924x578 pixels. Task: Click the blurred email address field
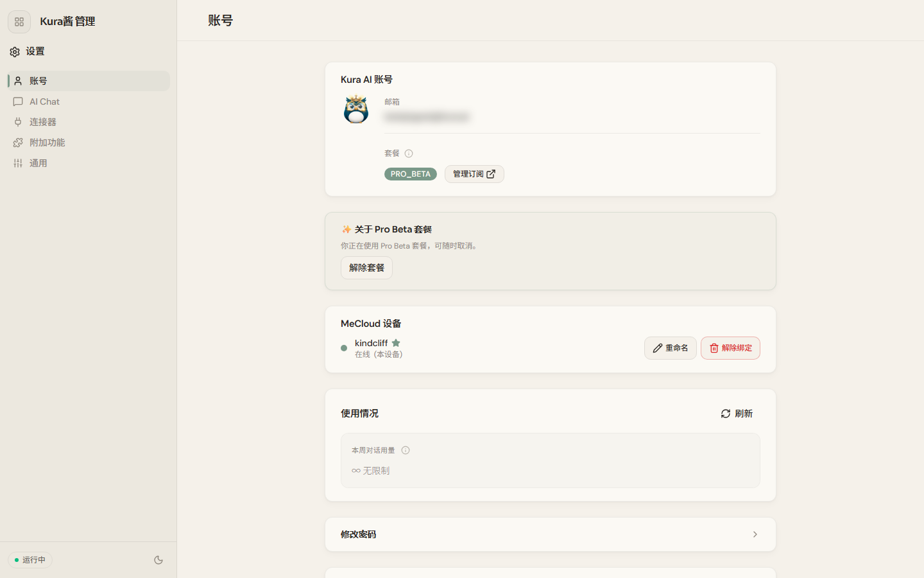[427, 117]
